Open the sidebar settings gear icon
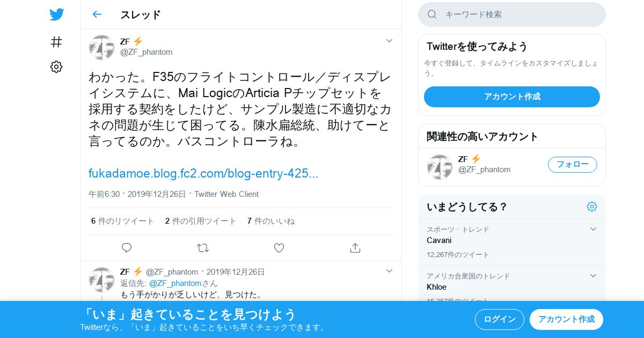644x338 pixels. (x=56, y=67)
